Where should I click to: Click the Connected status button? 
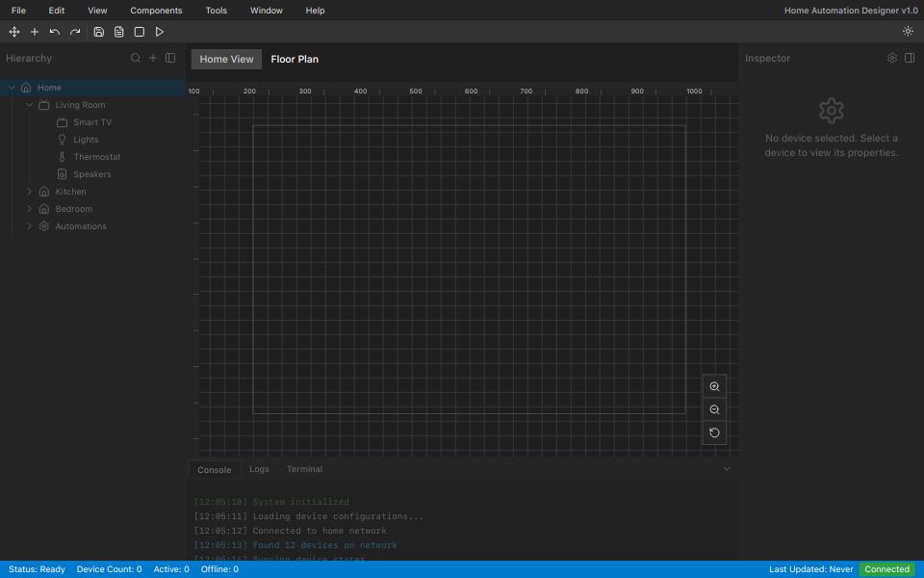tap(886, 569)
